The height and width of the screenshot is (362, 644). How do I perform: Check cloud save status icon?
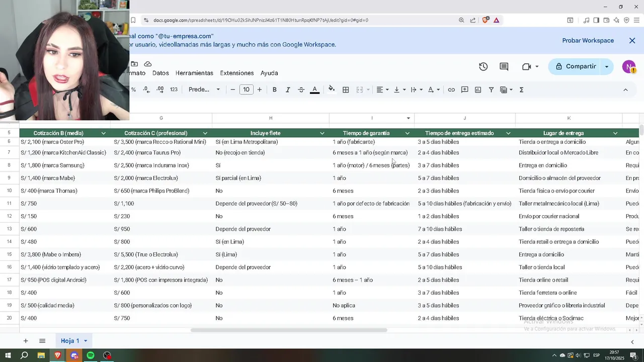(148, 64)
